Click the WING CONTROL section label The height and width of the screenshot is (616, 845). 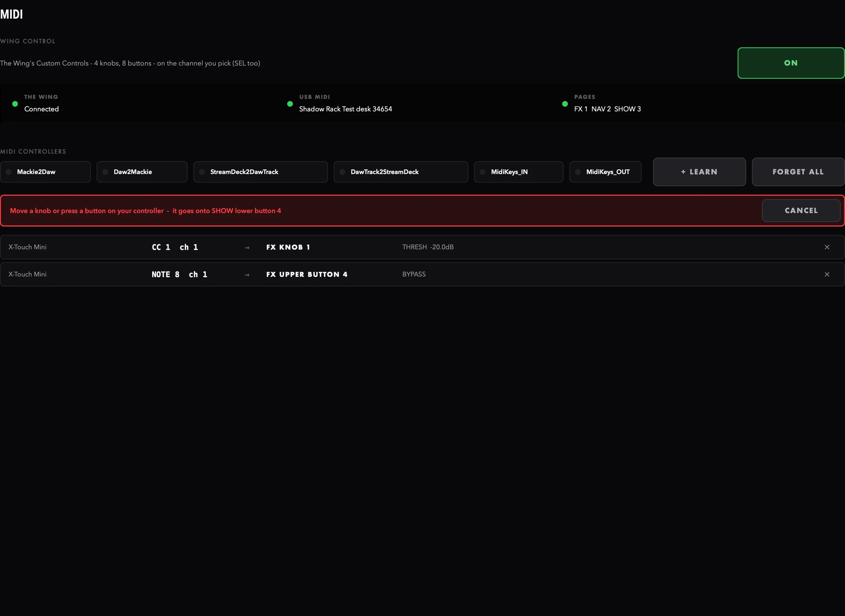pyautogui.click(x=28, y=41)
